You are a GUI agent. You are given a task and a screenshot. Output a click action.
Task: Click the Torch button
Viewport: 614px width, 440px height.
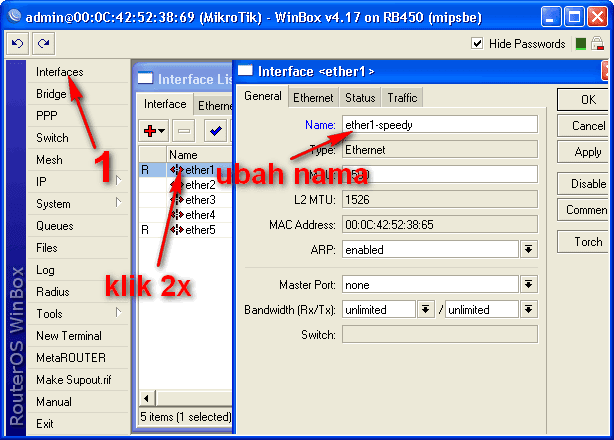click(585, 242)
